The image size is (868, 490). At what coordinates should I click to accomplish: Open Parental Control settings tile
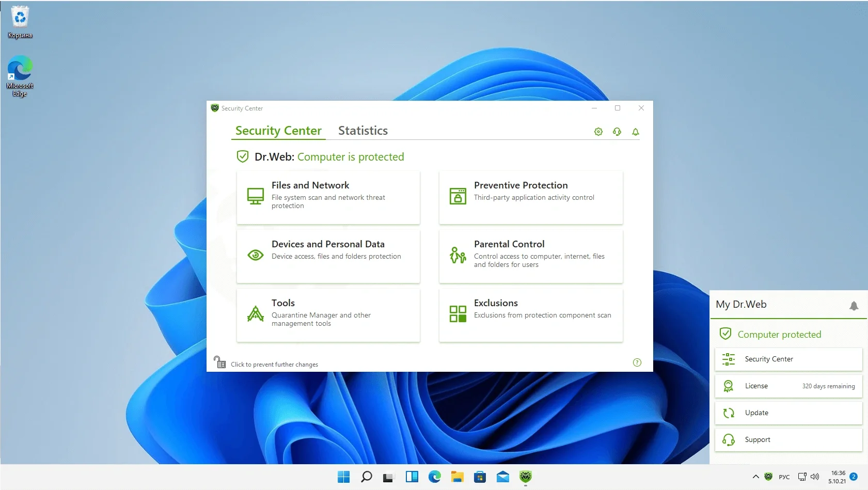[x=530, y=256]
